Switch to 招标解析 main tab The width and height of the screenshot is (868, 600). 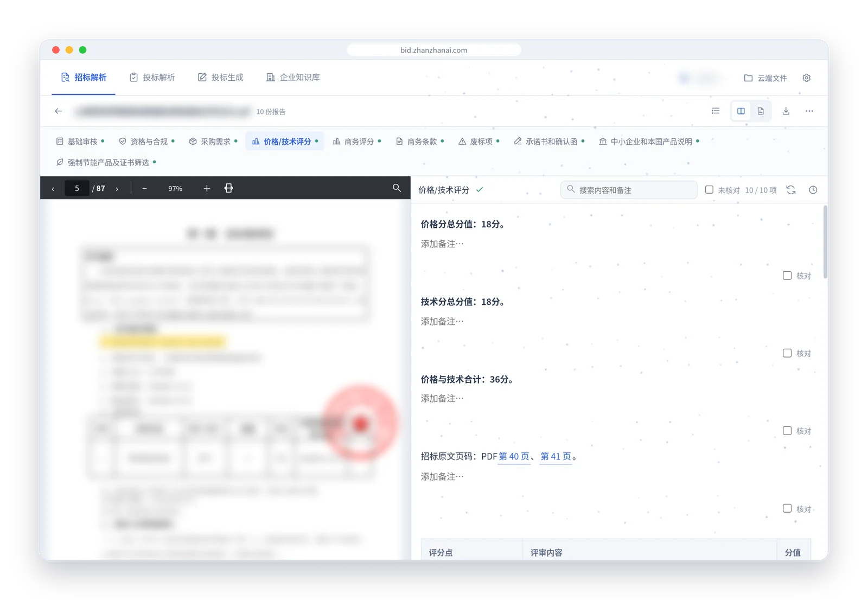[84, 78]
